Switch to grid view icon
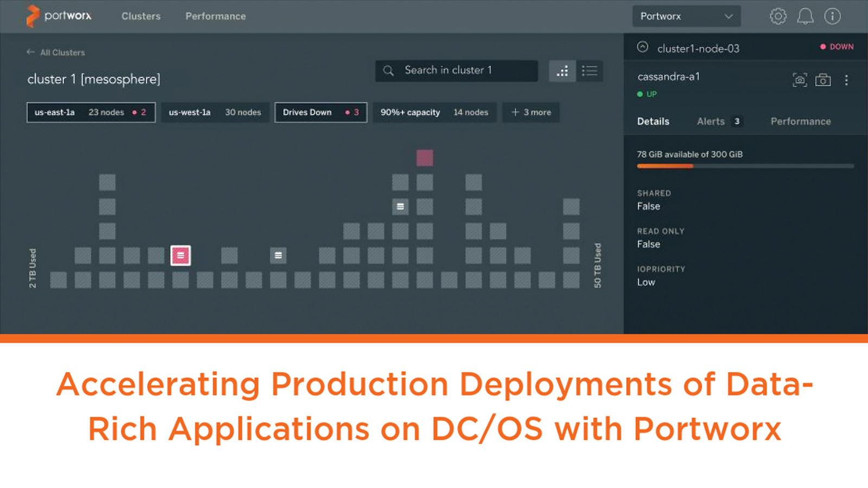 click(x=563, y=71)
